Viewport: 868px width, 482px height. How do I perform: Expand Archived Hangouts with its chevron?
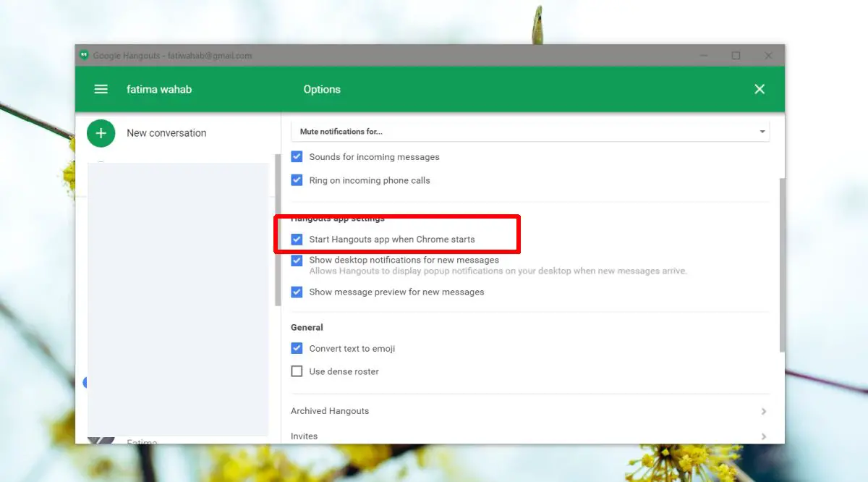764,411
